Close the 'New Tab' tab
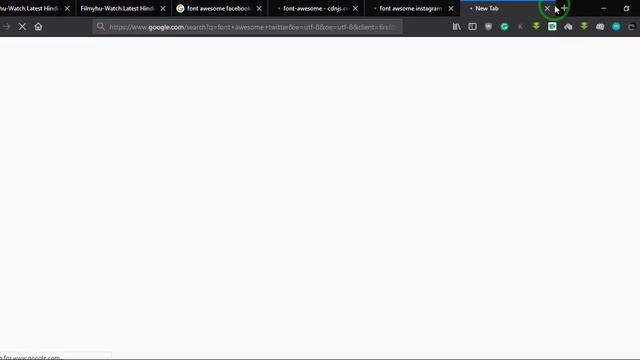This screenshot has height=360, width=640. pos(547,8)
